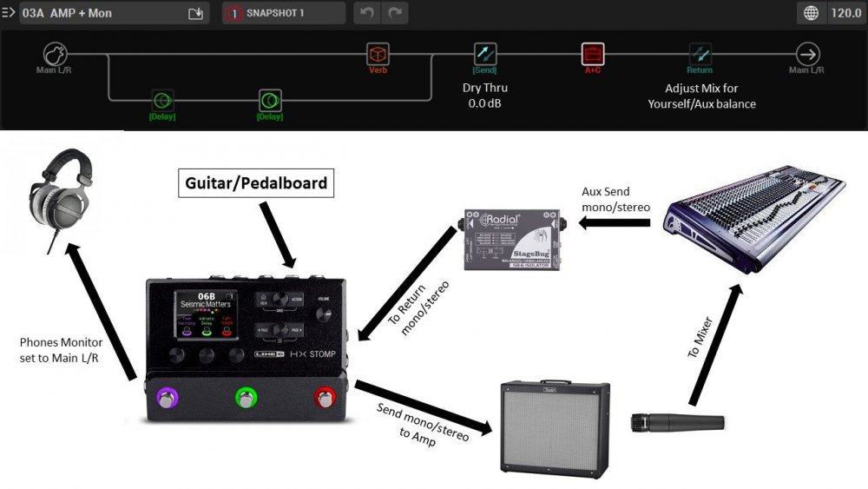Select the Delay block with crosshair circle icon
Image resolution: width=868 pixels, height=489 pixels.
click(162, 101)
